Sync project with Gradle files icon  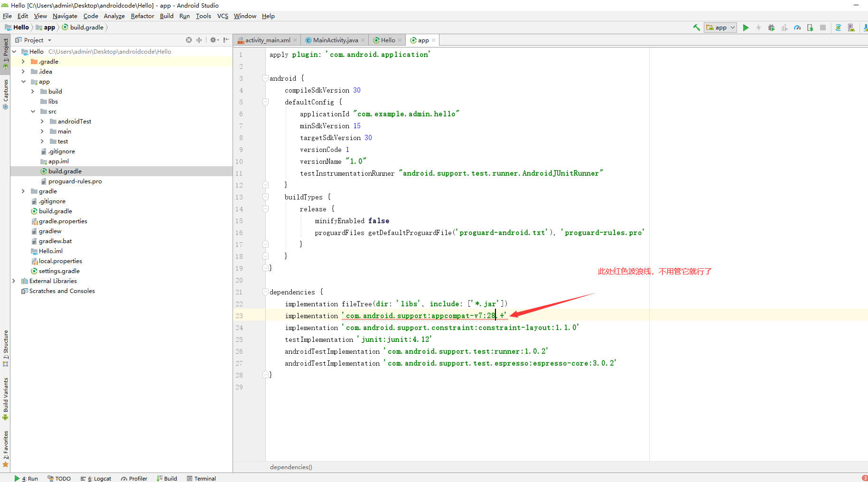pos(838,28)
